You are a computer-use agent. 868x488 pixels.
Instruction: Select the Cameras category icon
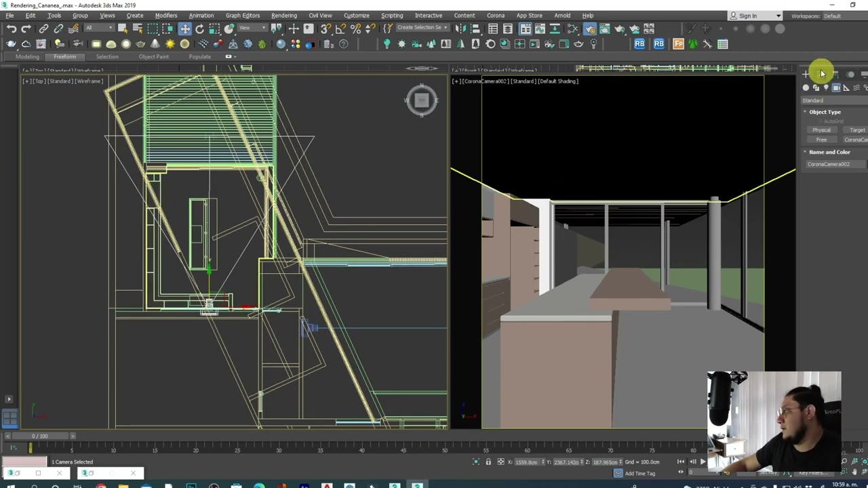pos(836,88)
